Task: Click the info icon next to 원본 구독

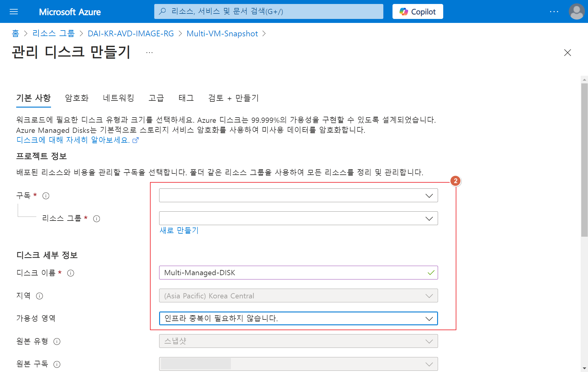Action: coord(57,364)
